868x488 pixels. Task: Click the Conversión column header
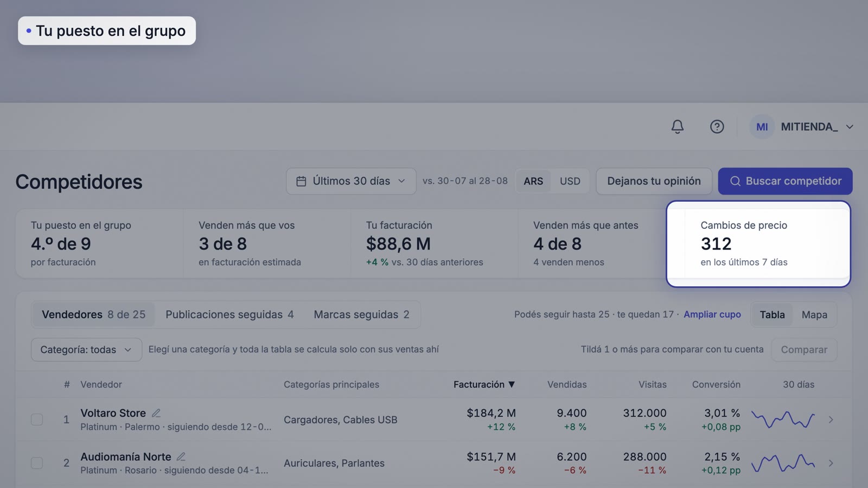point(716,384)
